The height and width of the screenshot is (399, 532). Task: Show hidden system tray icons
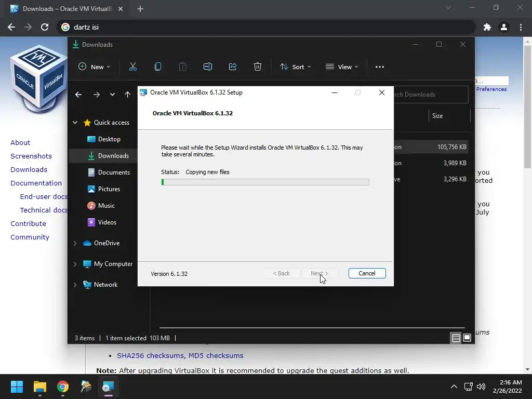point(454,387)
